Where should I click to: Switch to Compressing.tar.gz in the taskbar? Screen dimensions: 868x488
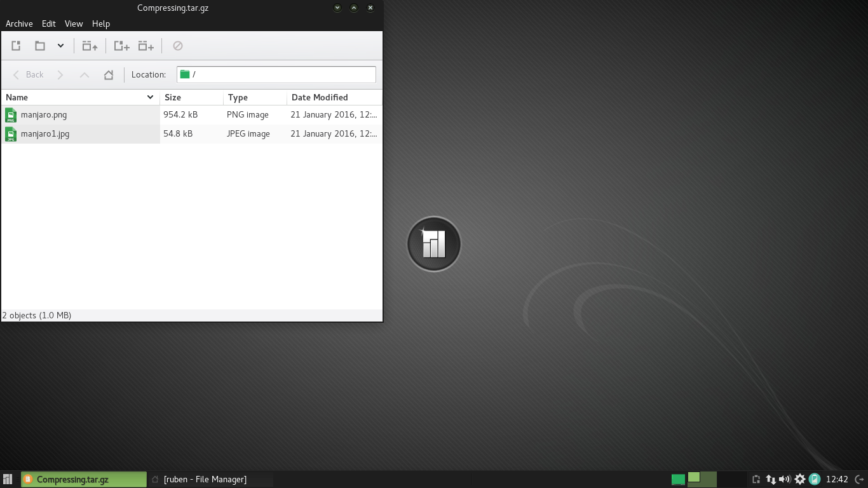pos(84,479)
